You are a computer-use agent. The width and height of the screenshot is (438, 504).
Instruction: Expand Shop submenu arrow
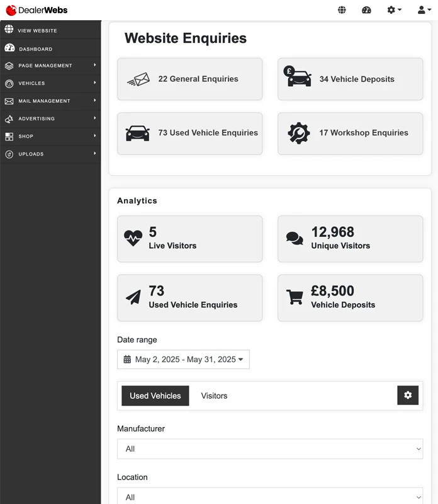95,135
